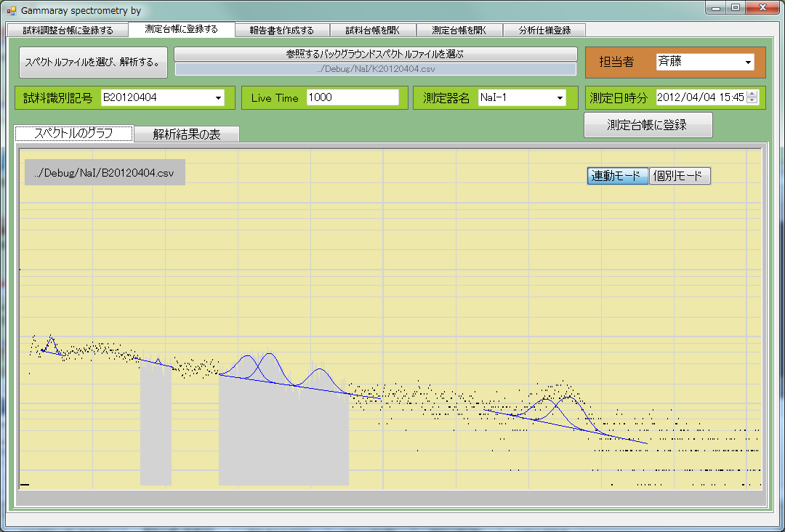This screenshot has width=785, height=532.
Task: Switch to the 解析結果の表 tab
Action: coord(187,134)
